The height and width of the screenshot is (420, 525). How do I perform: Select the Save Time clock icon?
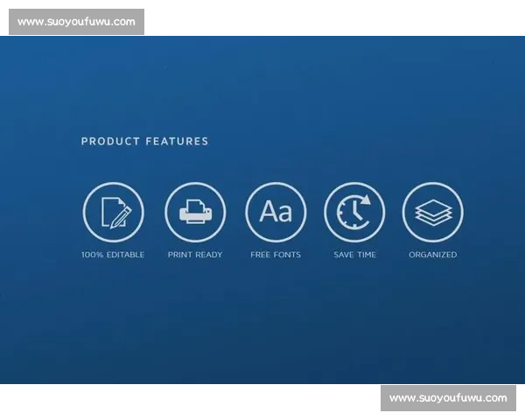[x=354, y=213]
